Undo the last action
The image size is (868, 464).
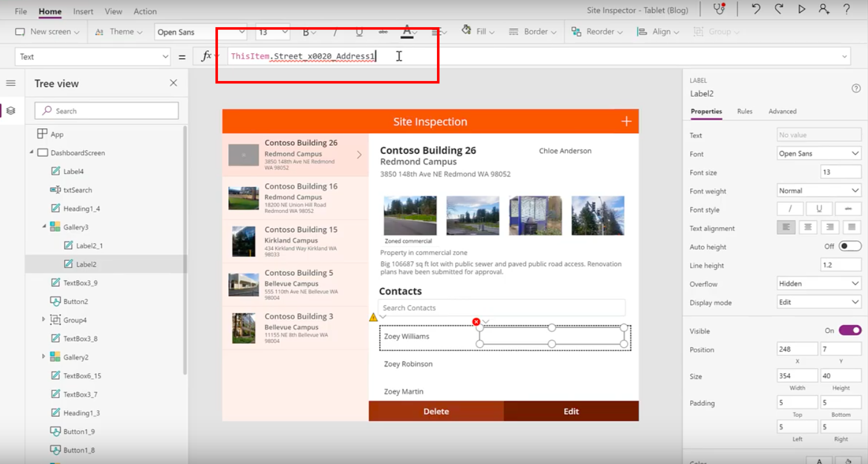click(756, 9)
